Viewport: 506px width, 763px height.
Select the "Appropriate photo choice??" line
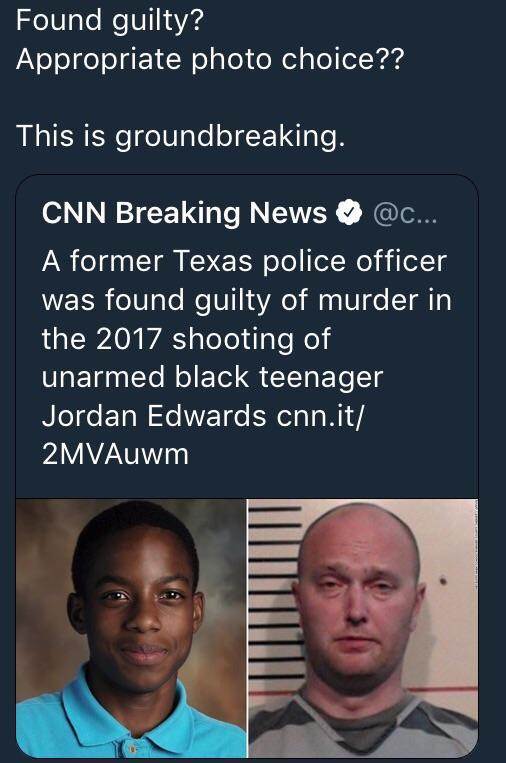click(x=210, y=60)
